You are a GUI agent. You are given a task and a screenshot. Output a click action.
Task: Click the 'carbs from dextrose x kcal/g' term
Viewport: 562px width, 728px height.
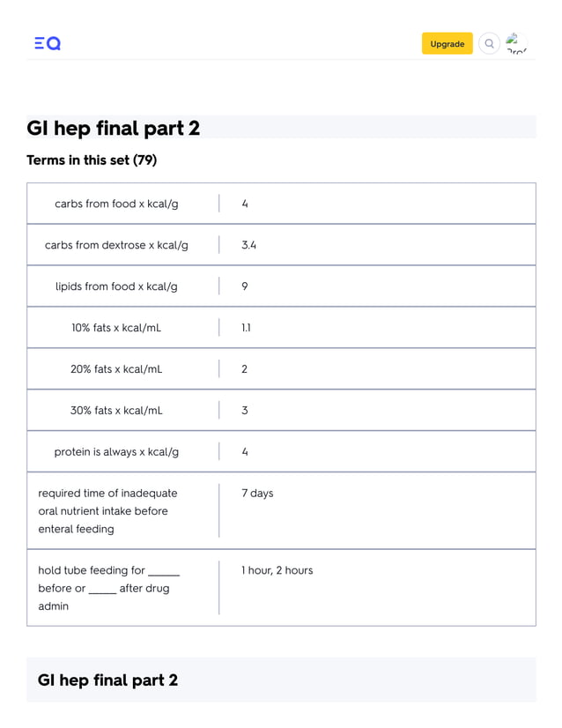coord(116,245)
